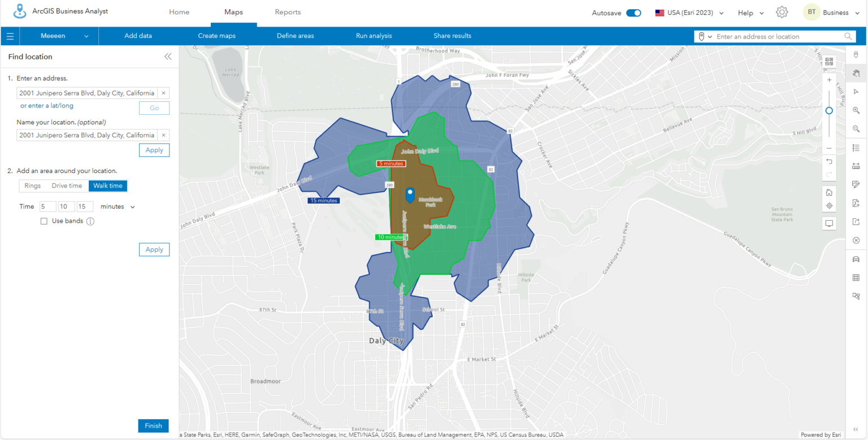868x440 pixels.
Task: Click the full screen monitor icon
Action: [829, 223]
